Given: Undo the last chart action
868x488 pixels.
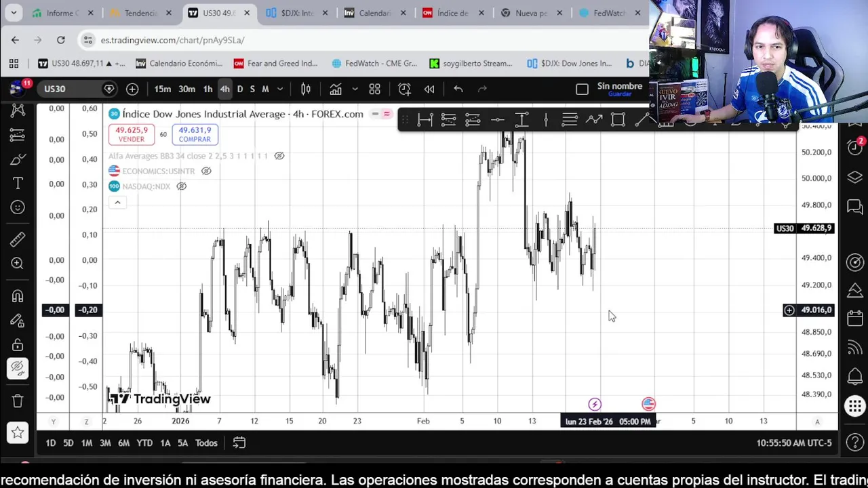Looking at the screenshot, I should coord(458,89).
